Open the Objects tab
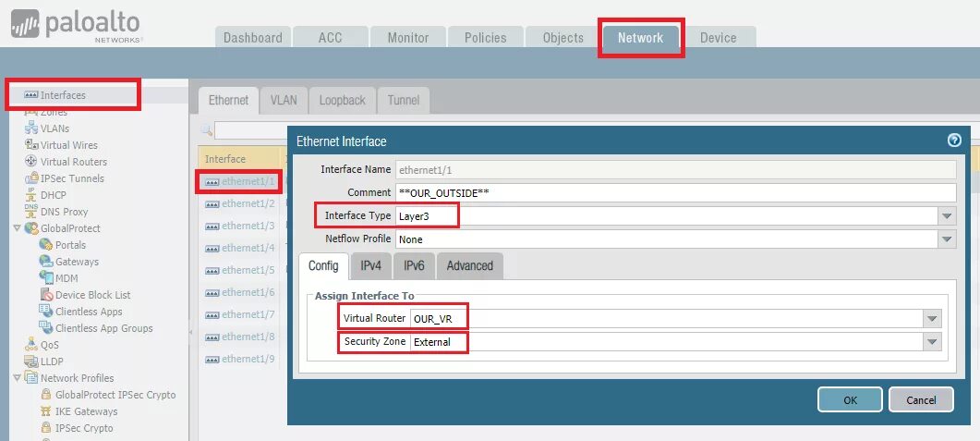Image resolution: width=980 pixels, height=441 pixels. 563,37
